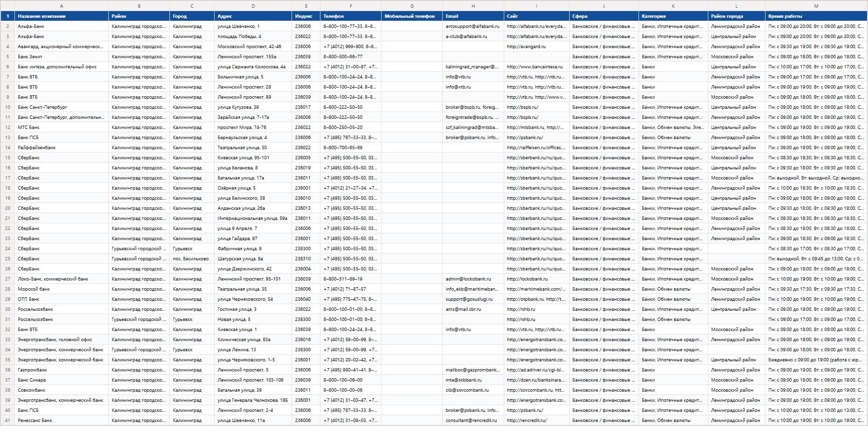
Task: Click the 'Морской банк' cell
Action: (62, 289)
